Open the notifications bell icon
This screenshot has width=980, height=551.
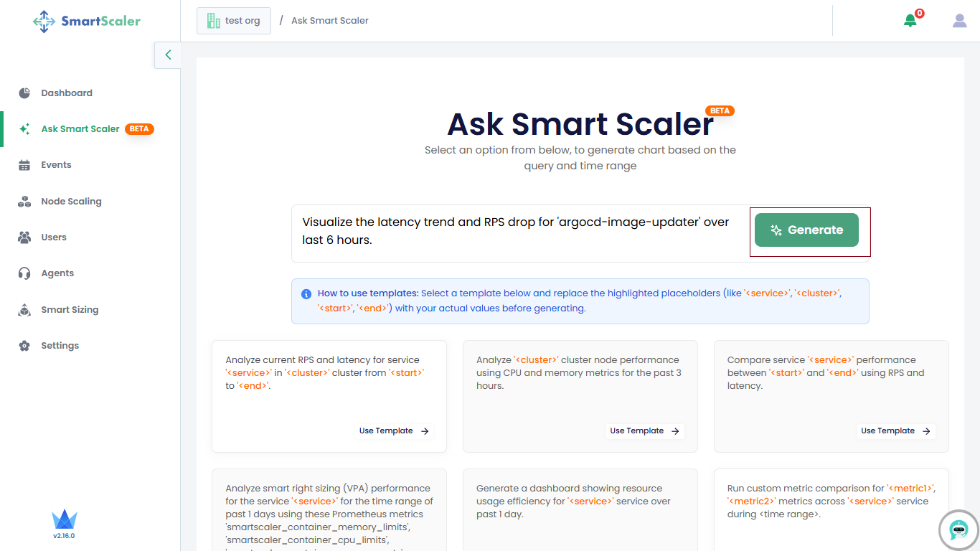910,20
